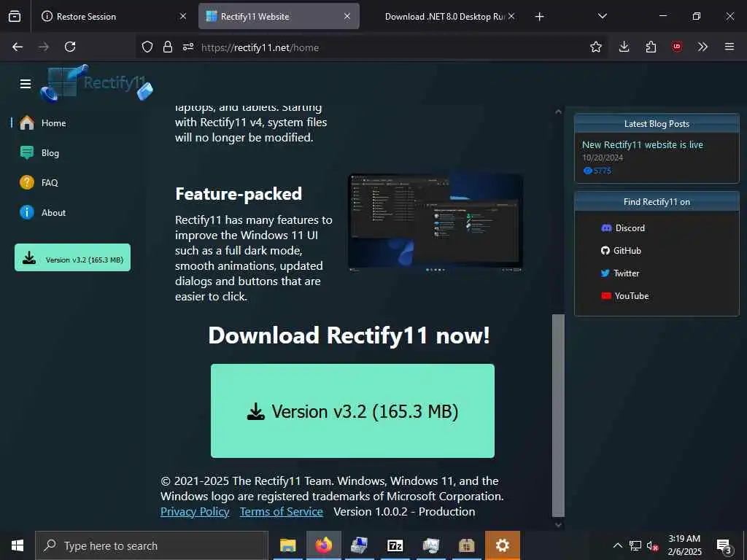Go back to previous page
This screenshot has width=747, height=560.
click(x=18, y=47)
